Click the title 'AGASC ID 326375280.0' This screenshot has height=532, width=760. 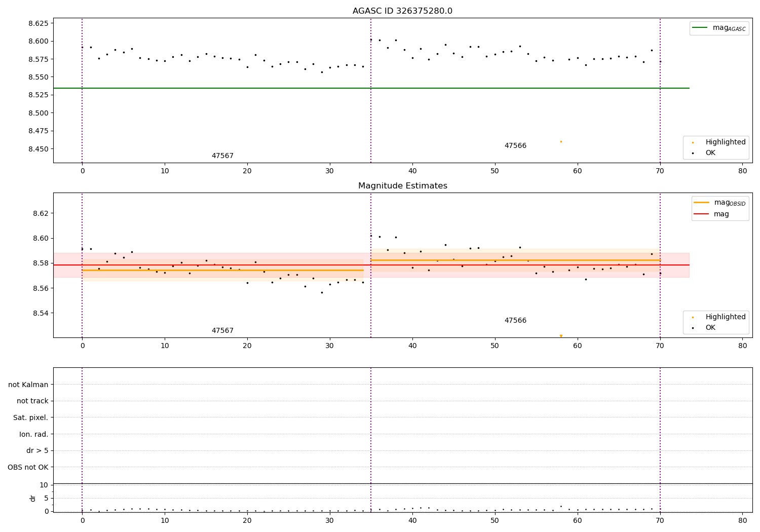(402, 11)
